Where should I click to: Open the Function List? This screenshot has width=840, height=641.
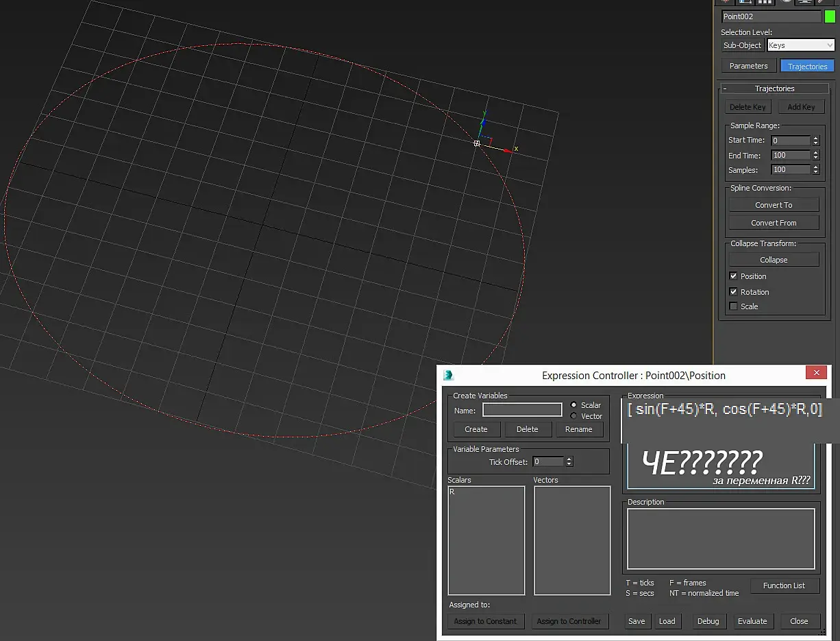pyautogui.click(x=784, y=585)
